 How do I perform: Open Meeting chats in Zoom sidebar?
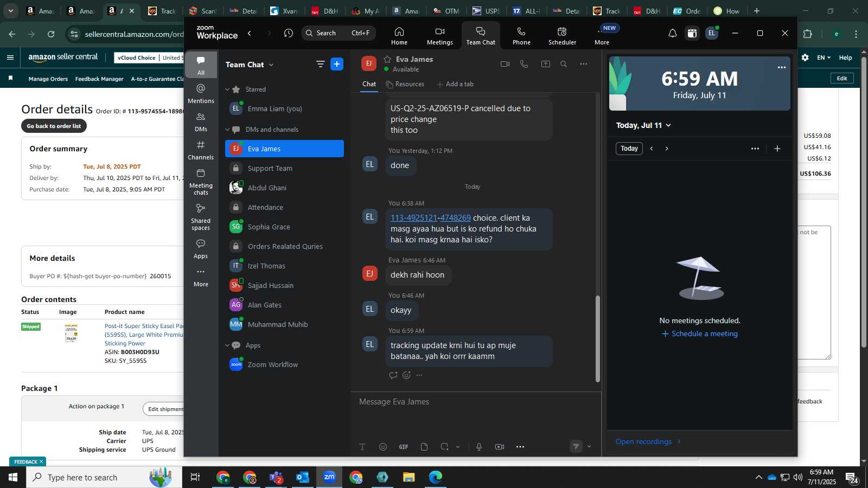point(201,182)
